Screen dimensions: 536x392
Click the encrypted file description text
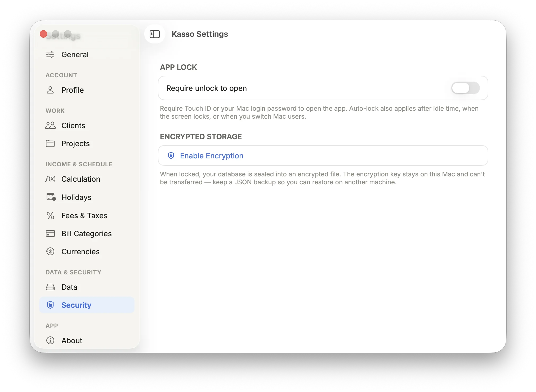click(322, 178)
